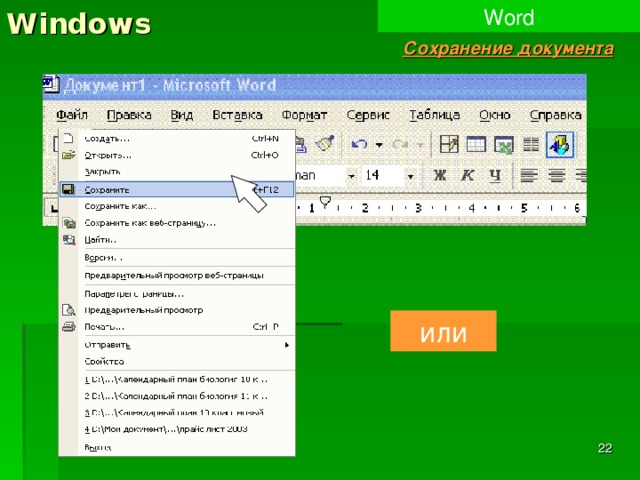The image size is (640, 480).
Task: Click the highlighted Сохранить menu item
Action: (x=177, y=190)
